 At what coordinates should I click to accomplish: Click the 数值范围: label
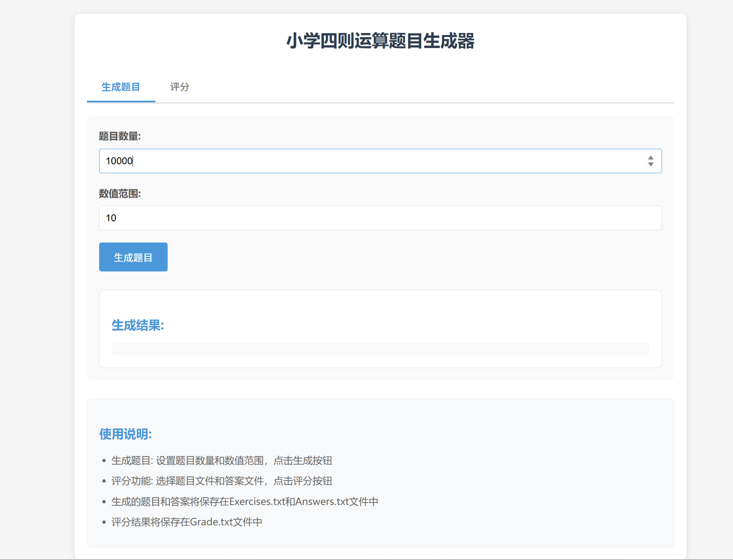[x=120, y=194]
